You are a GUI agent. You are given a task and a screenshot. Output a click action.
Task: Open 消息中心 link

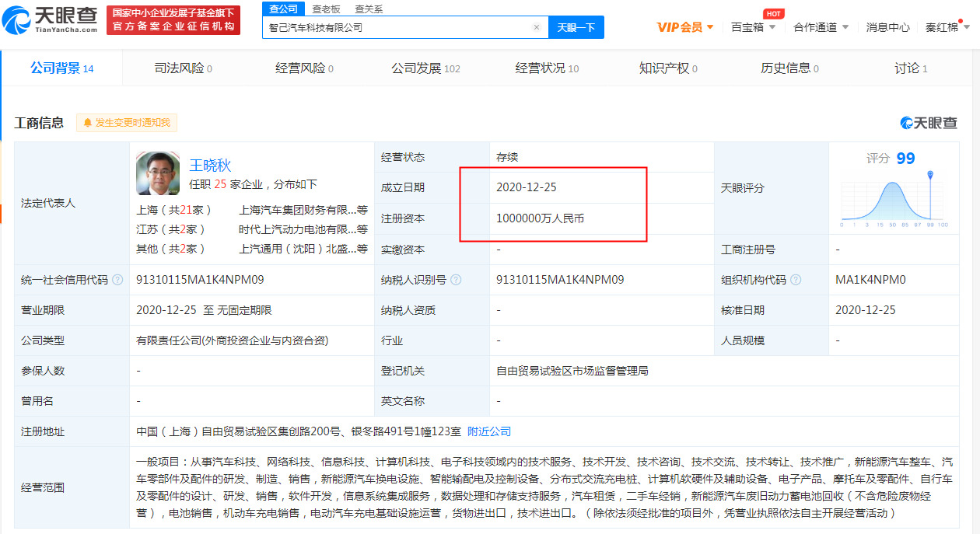tap(887, 27)
